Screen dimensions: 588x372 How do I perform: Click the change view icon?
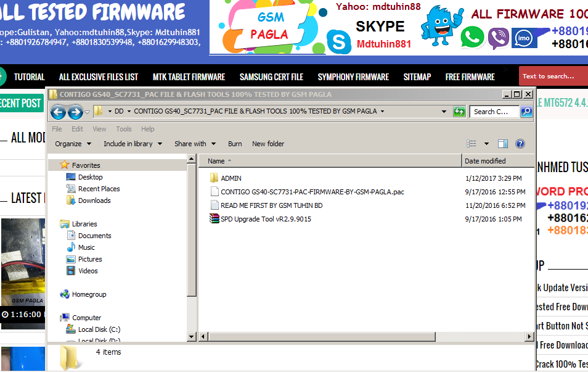click(x=472, y=144)
